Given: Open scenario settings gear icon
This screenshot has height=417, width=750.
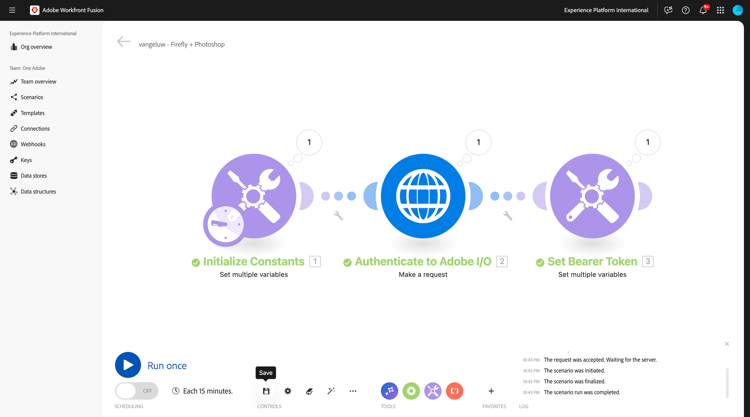Looking at the screenshot, I should [287, 391].
